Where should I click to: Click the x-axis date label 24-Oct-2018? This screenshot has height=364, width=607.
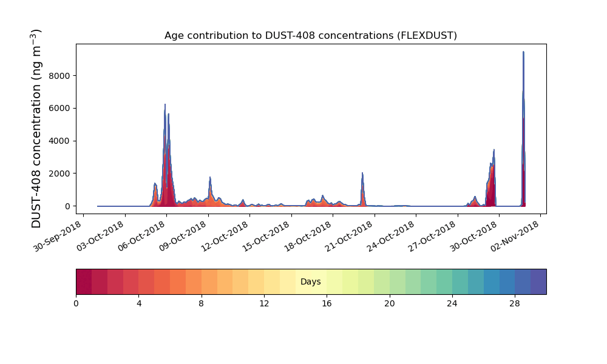390,237
